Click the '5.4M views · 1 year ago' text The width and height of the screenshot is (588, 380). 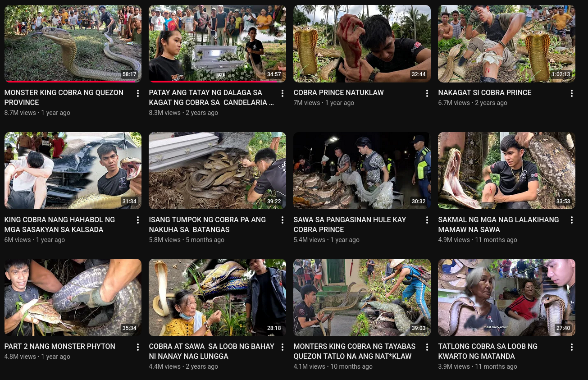point(327,240)
